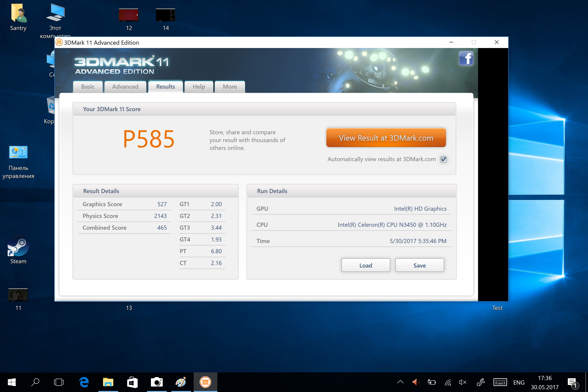Click the GT1 2.00 result

pyautogui.click(x=202, y=204)
